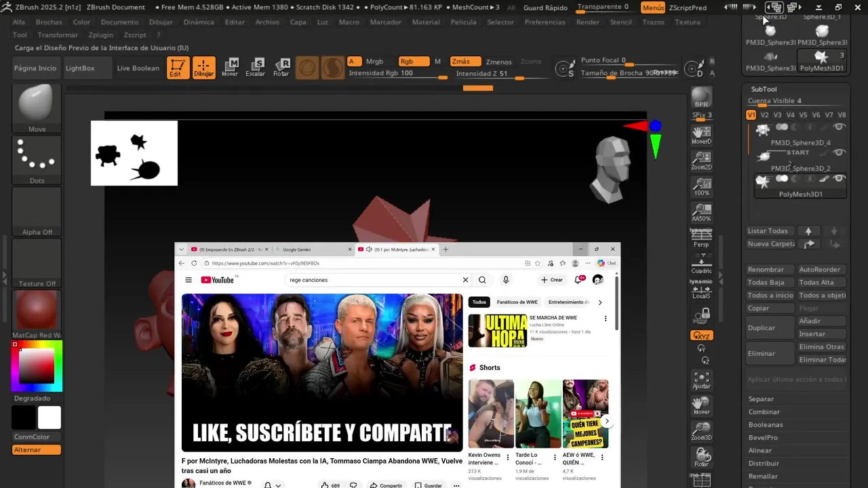Adjust the Intensidad Z slider
This screenshot has height=488, width=868.
(x=491, y=74)
